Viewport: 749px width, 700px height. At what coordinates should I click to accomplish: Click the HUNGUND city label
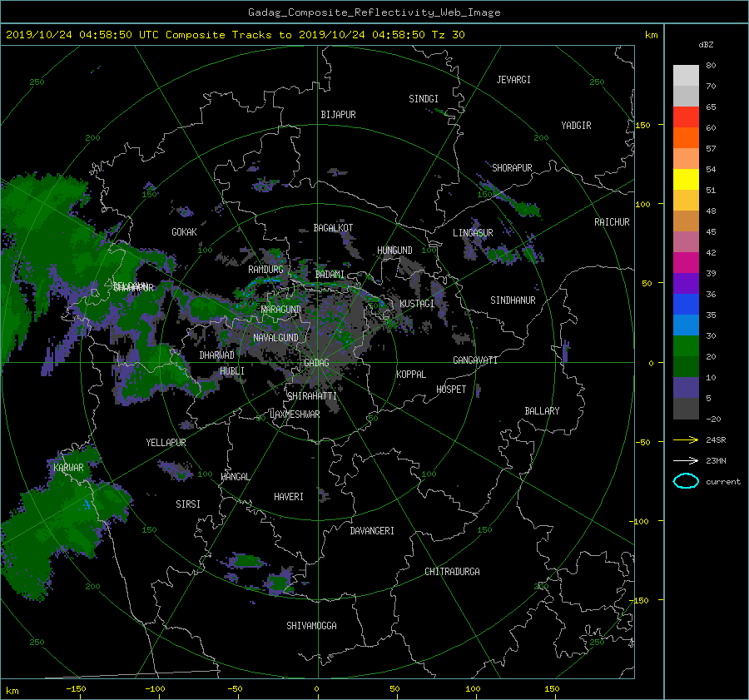pyautogui.click(x=394, y=251)
